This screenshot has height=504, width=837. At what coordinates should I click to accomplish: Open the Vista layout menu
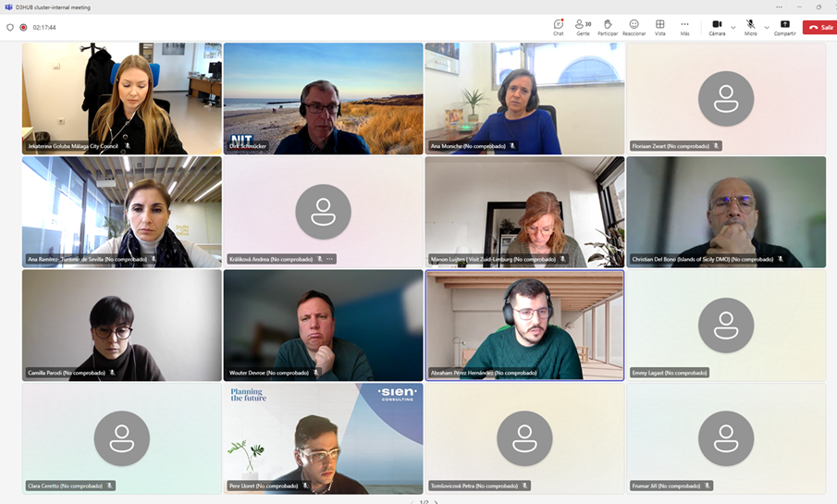coord(659,27)
